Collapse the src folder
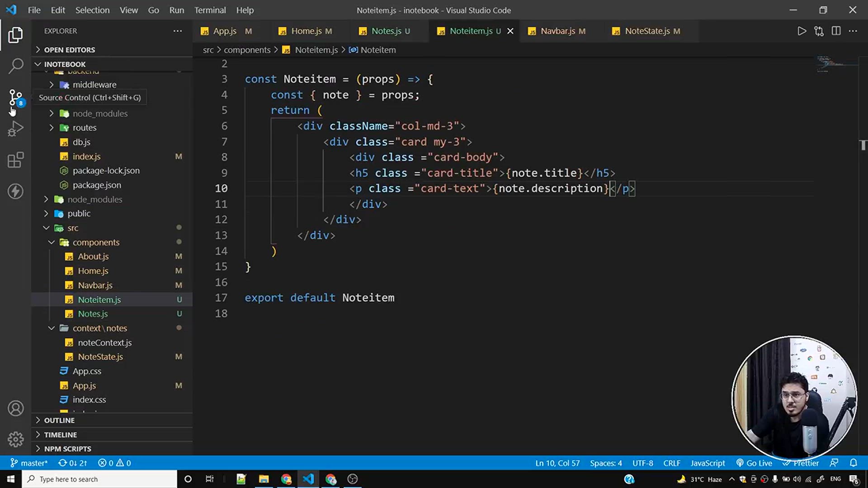This screenshot has width=868, height=488. [112, 228]
